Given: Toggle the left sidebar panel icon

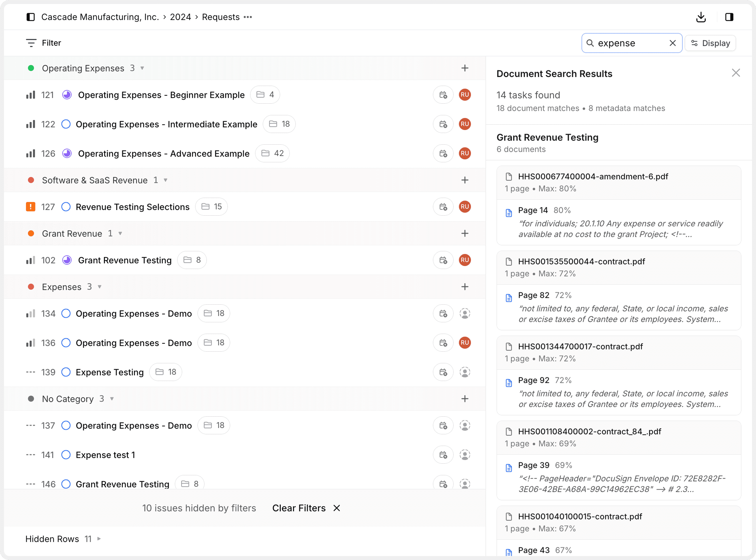Looking at the screenshot, I should pos(31,17).
